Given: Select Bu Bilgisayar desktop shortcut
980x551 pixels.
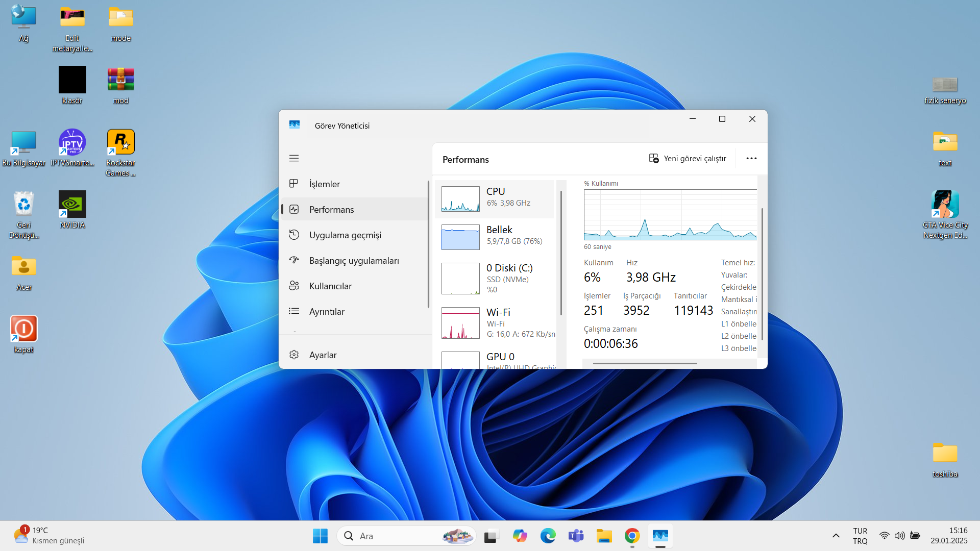Looking at the screenshot, I should [23, 148].
